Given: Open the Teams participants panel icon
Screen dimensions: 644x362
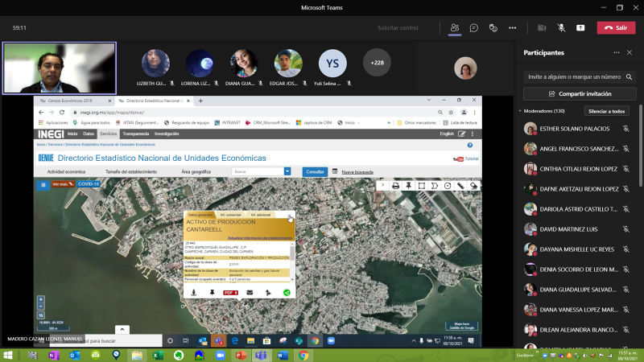Looking at the screenshot, I should pos(454,28).
